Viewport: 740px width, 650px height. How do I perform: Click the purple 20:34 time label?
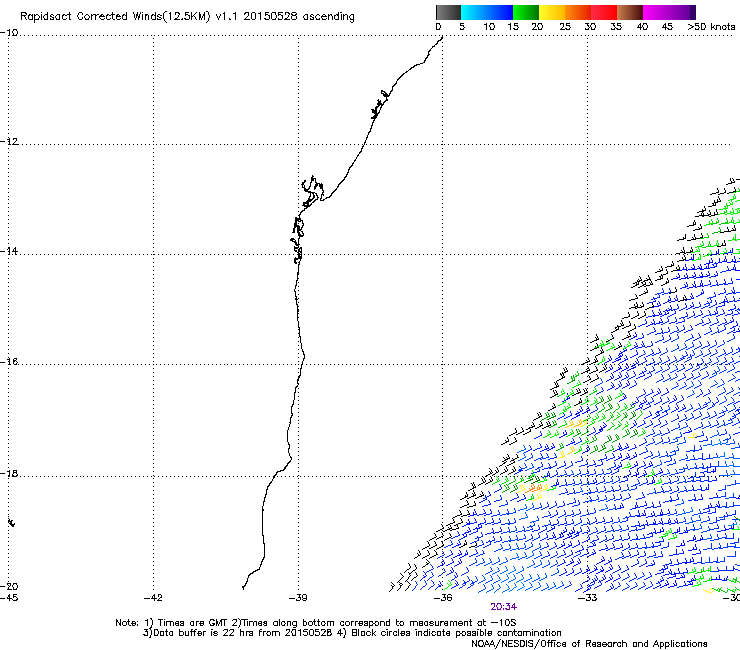tap(504, 607)
